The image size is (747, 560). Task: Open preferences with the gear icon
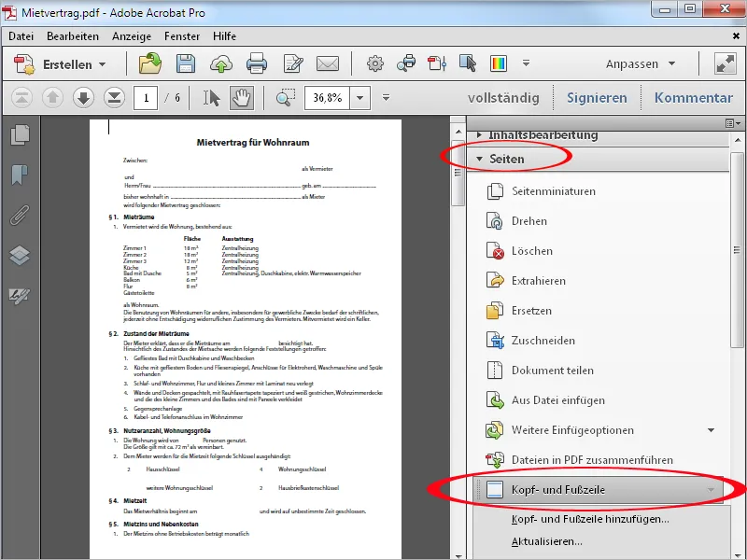375,63
